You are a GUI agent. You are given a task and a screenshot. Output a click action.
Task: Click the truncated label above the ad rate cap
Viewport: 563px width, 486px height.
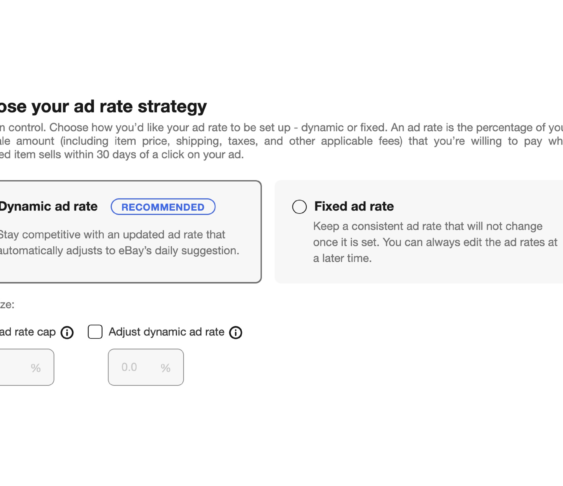[x=7, y=305]
